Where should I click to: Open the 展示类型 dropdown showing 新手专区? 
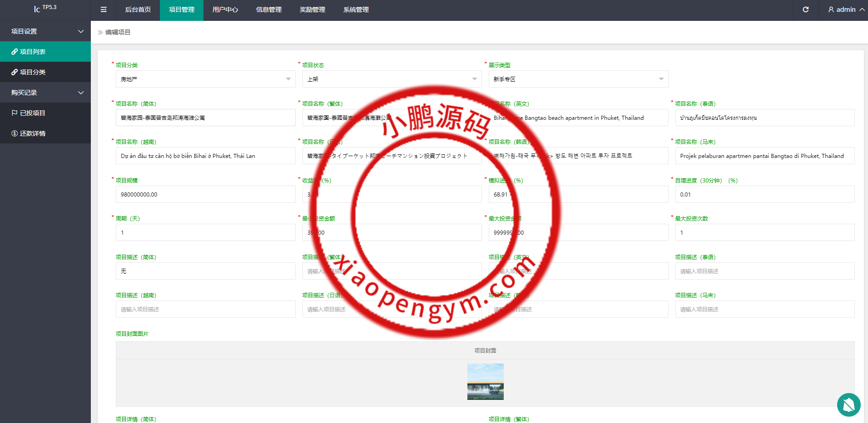pyautogui.click(x=578, y=79)
